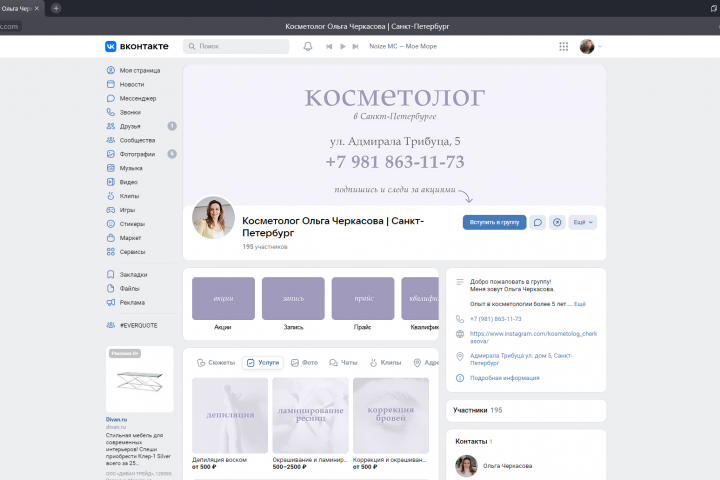Open the Участники 195 members block
Image resolution: width=720 pixels, height=480 pixels.
pos(526,411)
